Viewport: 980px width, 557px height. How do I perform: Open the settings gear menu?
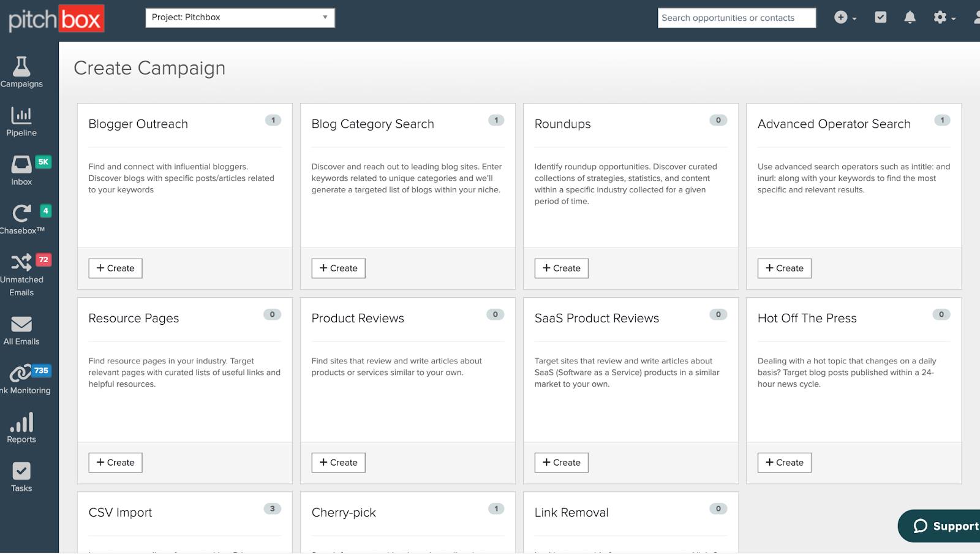click(x=944, y=18)
